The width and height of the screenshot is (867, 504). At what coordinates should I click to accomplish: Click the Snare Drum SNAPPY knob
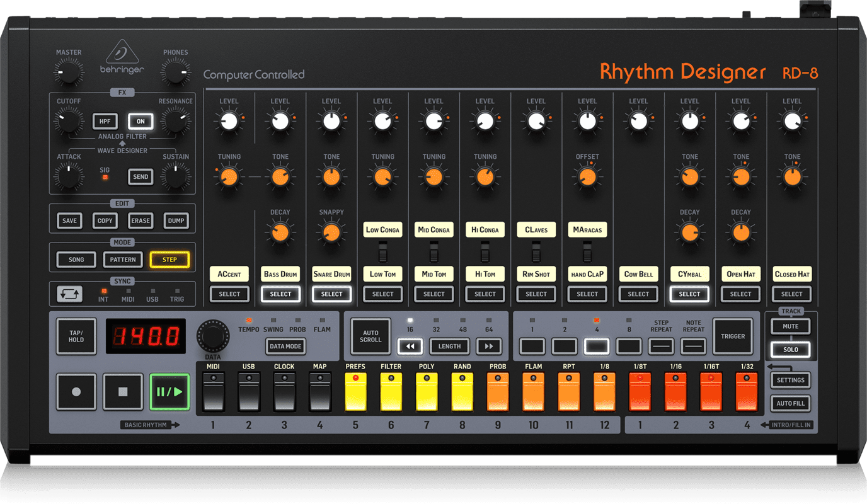[331, 233]
